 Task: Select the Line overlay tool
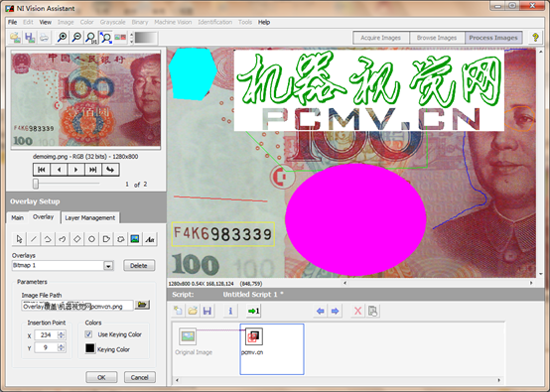[34, 239]
